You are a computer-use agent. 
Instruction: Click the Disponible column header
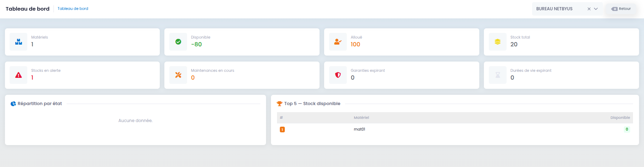point(620,117)
